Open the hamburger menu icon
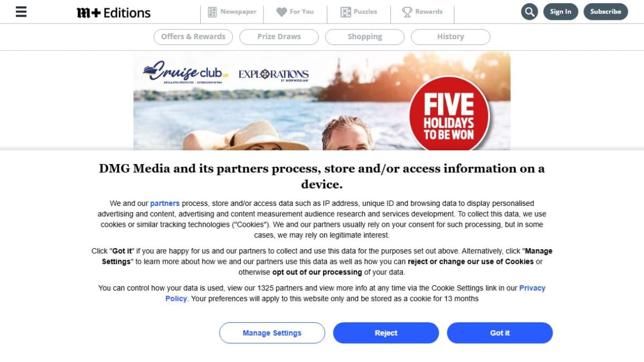The width and height of the screenshot is (644, 362). 21,12
